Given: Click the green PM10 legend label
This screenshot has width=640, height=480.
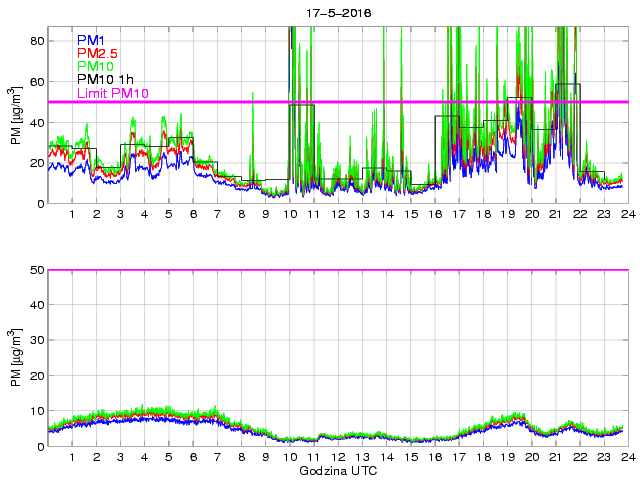Looking at the screenshot, I should point(96,67).
